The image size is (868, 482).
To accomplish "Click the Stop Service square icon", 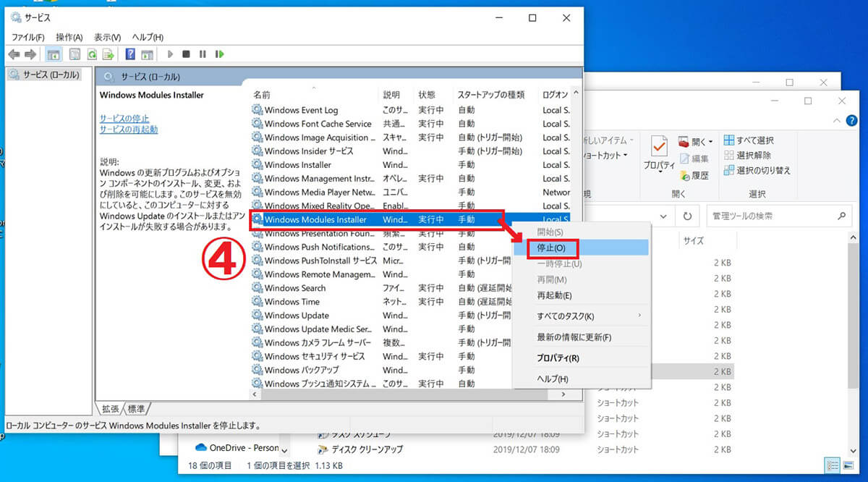I will coord(186,54).
